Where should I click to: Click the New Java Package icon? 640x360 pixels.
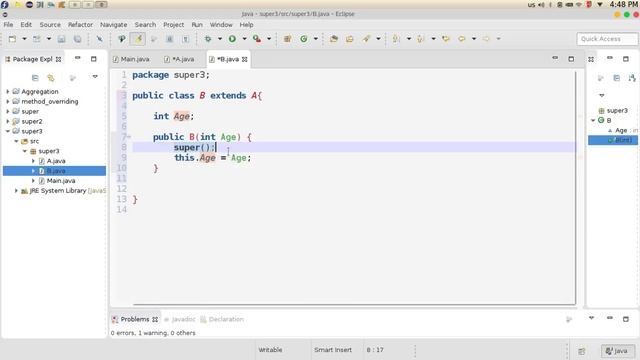pos(287,39)
